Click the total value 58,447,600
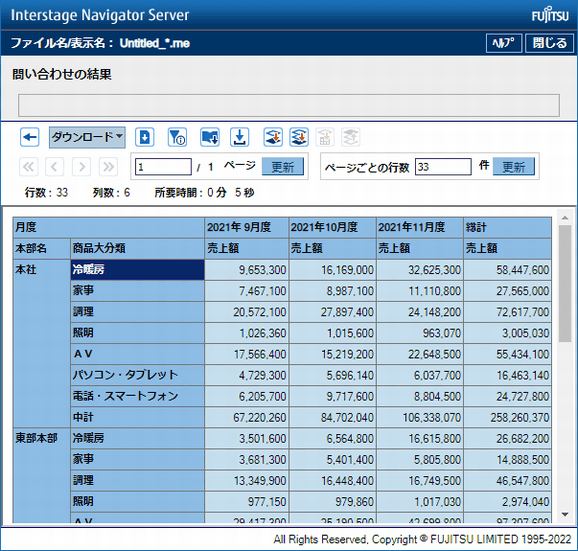Screen dimensions: 578x551 pyautogui.click(x=508, y=270)
